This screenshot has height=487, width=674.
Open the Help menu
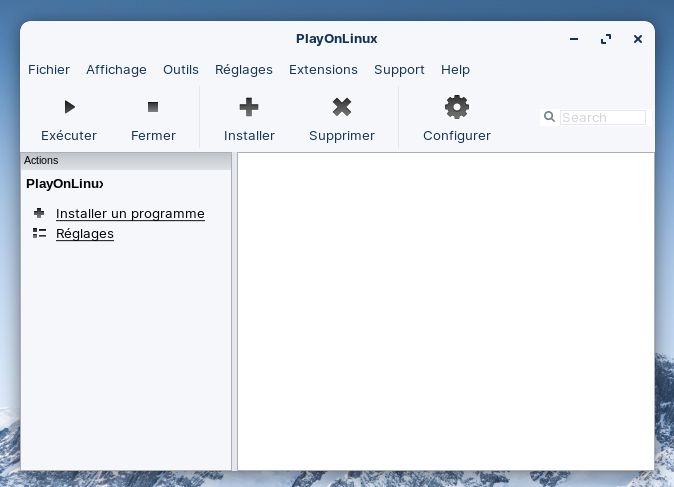[x=455, y=70]
